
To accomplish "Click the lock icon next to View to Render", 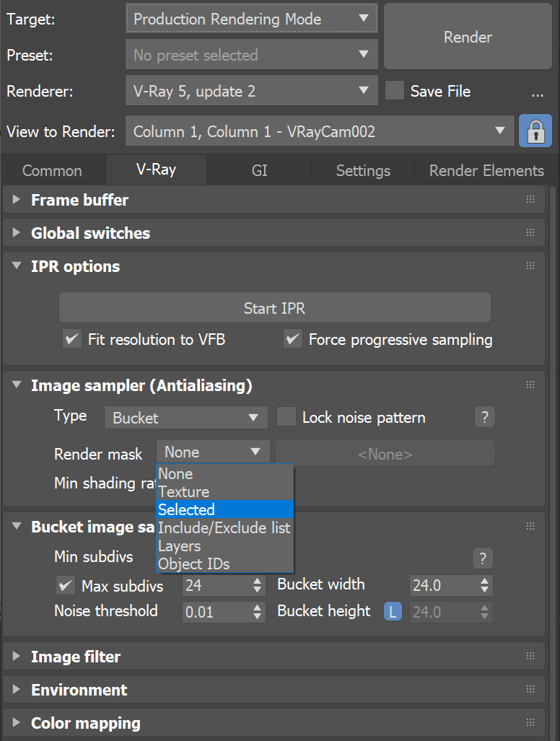I will point(535,131).
